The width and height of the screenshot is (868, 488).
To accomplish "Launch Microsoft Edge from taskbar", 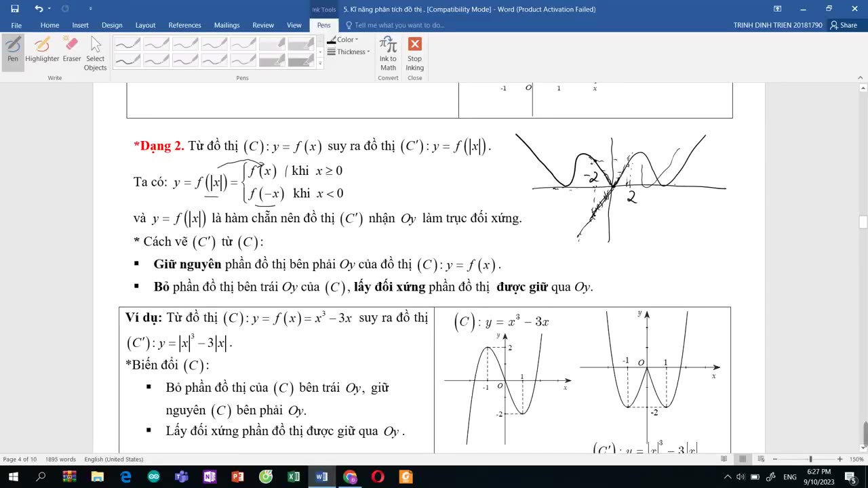I will click(x=125, y=476).
